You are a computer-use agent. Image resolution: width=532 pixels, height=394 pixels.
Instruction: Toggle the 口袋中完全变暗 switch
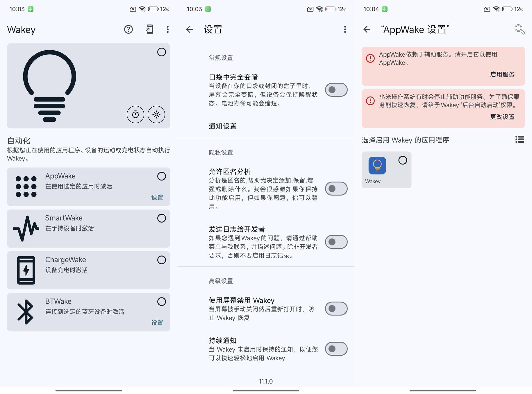(x=336, y=90)
